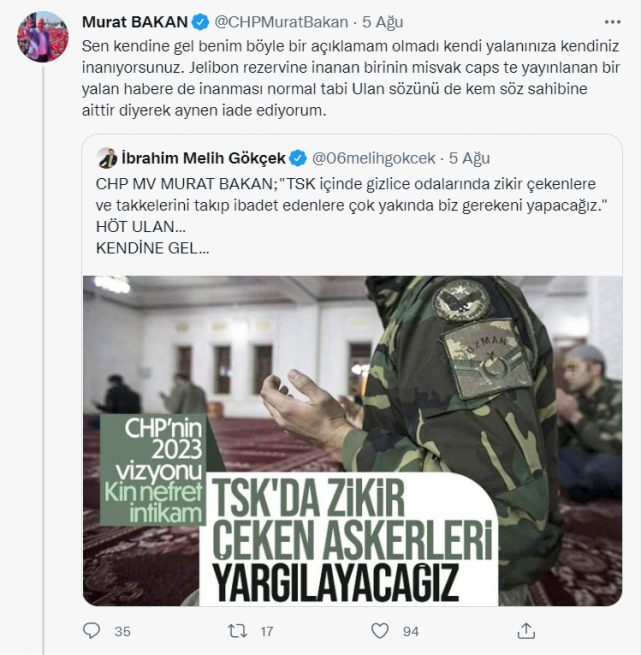Open the @06melihgokcek handle
Screen dimensions: 641x655
tap(374, 158)
